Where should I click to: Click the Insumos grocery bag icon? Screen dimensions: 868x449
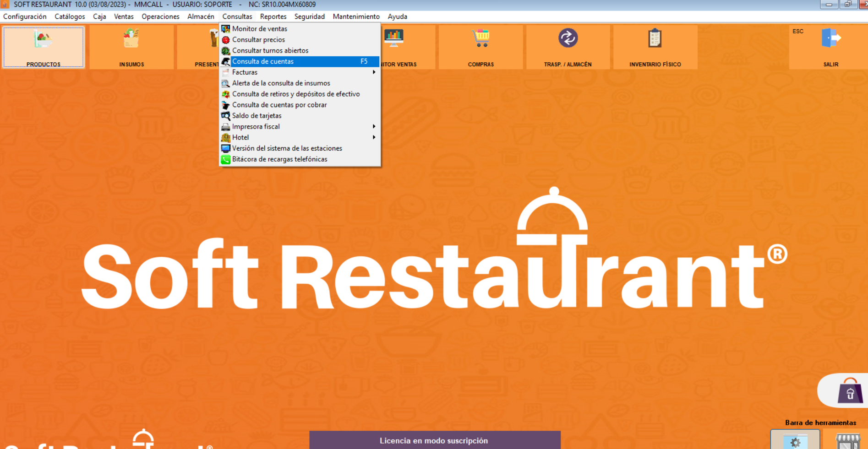(131, 39)
